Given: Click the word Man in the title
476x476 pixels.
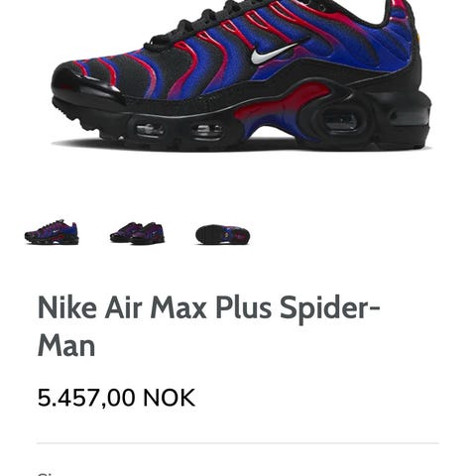Looking at the screenshot, I should pyautogui.click(x=66, y=345).
